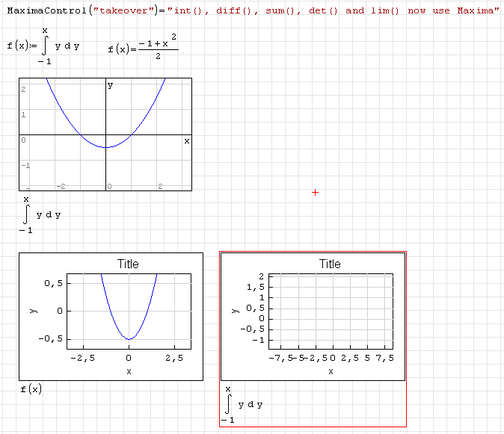Click the f(x) expression below parabola chart
The width and height of the screenshot is (504, 434).
pos(31,389)
